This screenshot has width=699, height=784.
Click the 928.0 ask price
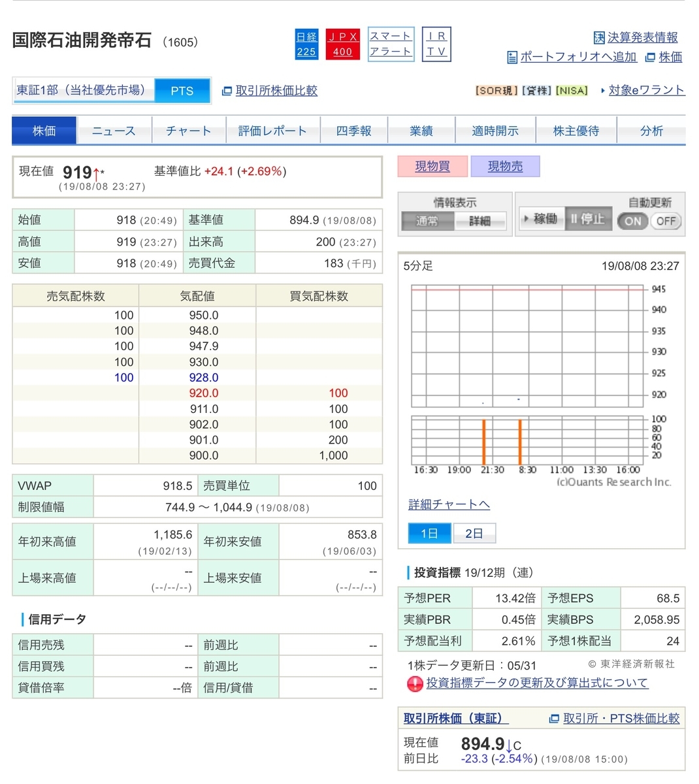pyautogui.click(x=204, y=378)
